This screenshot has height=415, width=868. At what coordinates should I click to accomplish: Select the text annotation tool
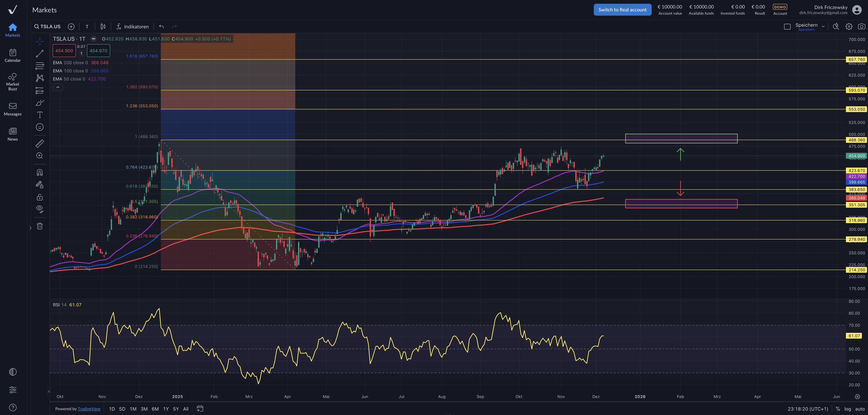pyautogui.click(x=40, y=115)
